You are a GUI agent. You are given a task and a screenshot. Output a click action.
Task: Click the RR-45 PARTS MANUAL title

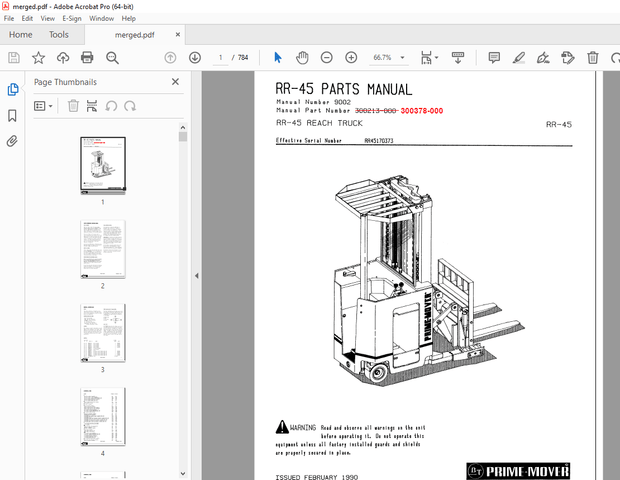pyautogui.click(x=344, y=89)
